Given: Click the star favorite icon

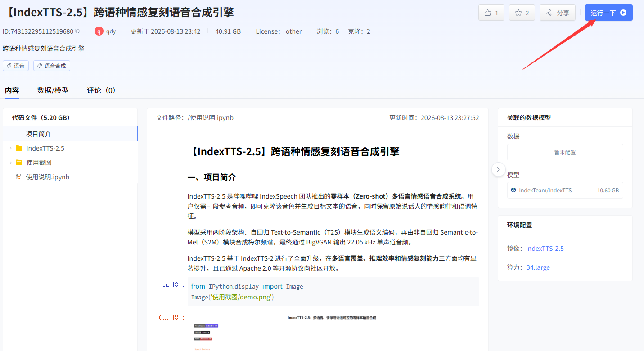Looking at the screenshot, I should coord(518,13).
